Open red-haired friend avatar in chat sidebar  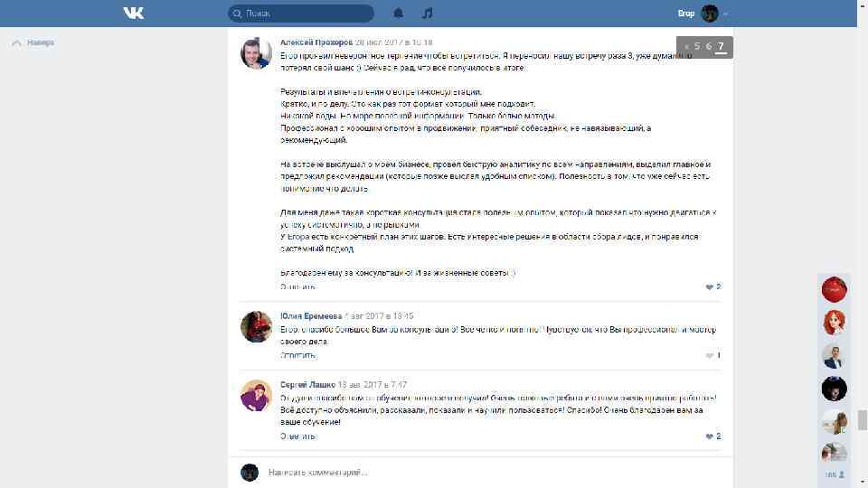pos(834,322)
